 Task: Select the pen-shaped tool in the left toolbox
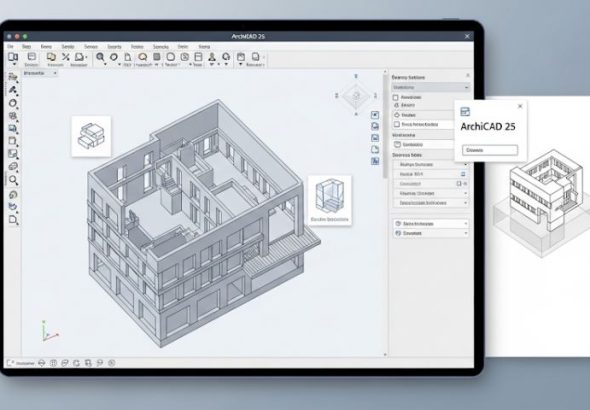point(13,90)
